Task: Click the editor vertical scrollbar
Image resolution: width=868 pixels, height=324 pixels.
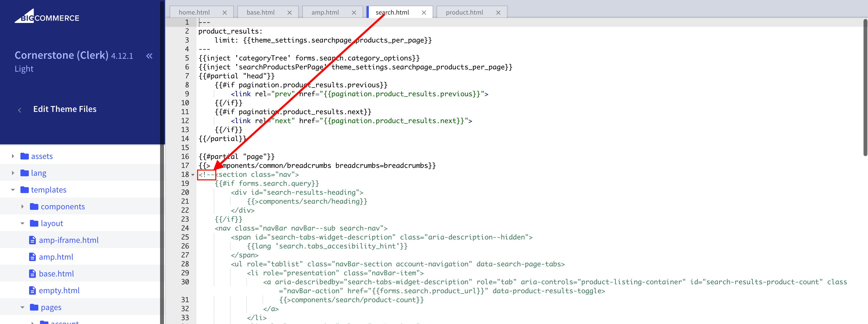Action: tap(865, 88)
